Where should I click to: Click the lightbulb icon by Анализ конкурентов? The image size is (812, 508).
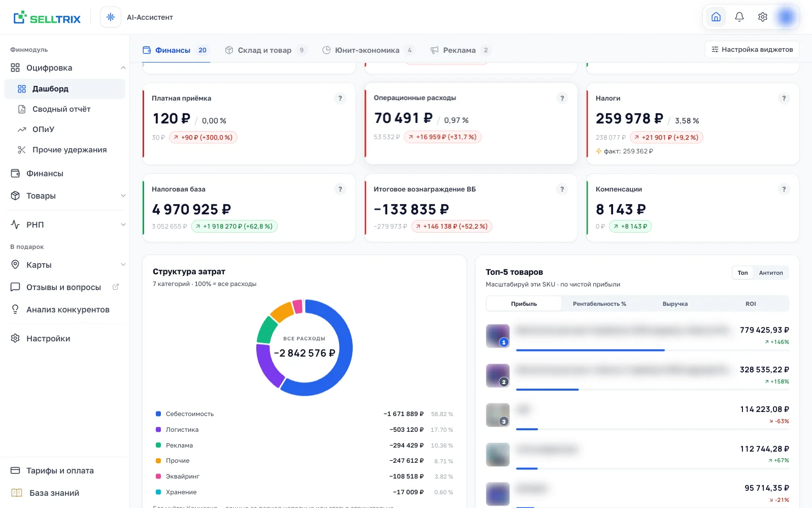pos(15,309)
